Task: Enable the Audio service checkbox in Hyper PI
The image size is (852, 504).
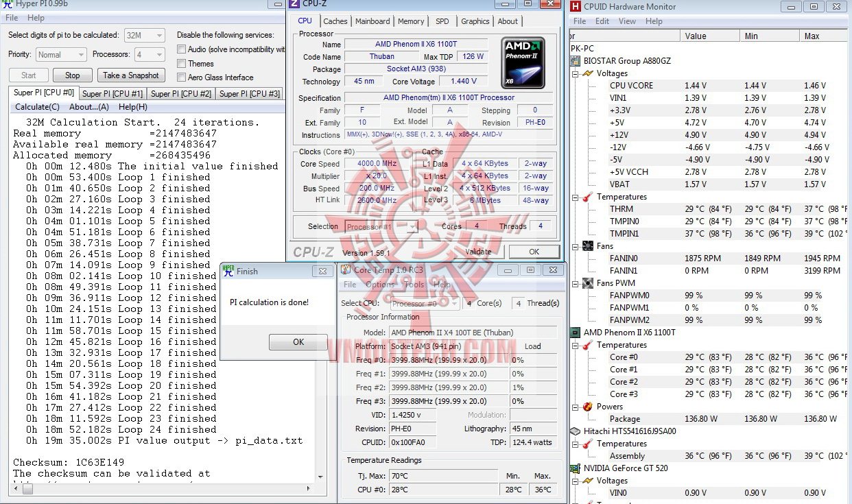Action: 182,49
